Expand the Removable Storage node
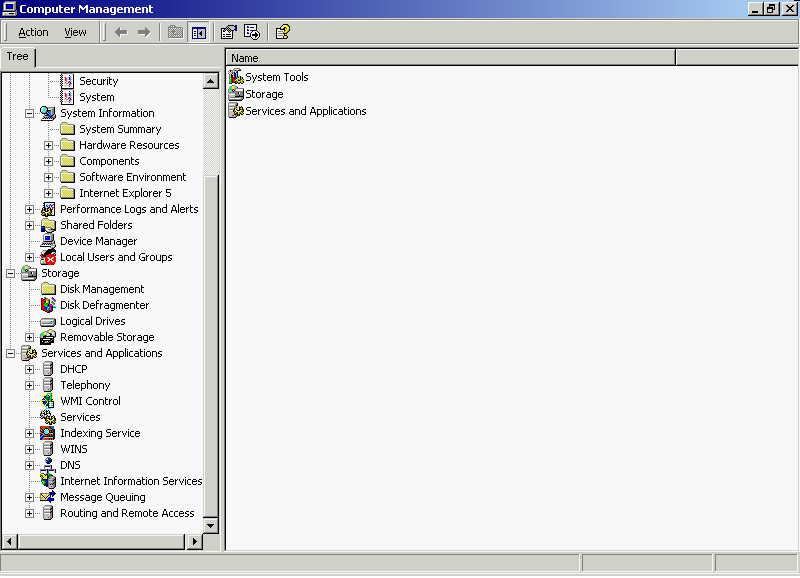 [30, 337]
